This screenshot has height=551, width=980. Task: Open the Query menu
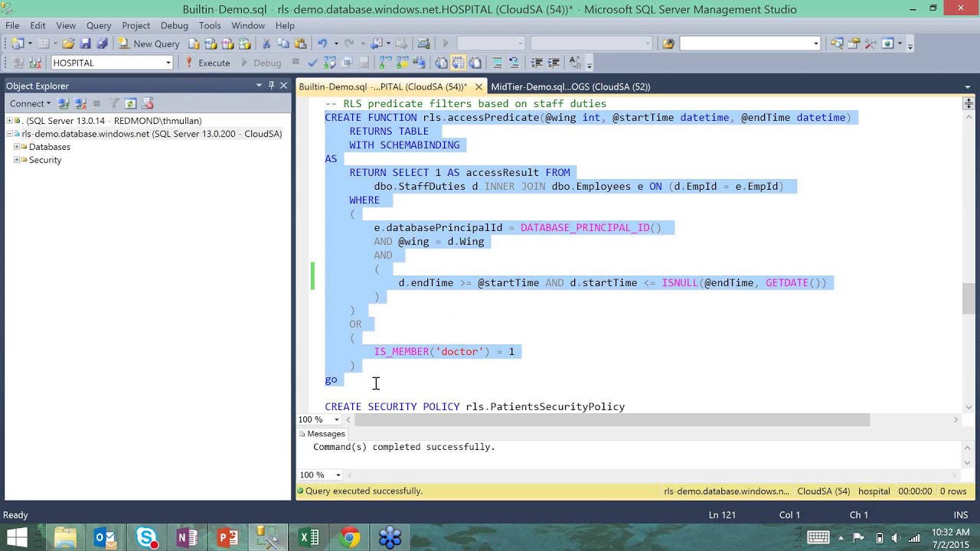point(99,25)
